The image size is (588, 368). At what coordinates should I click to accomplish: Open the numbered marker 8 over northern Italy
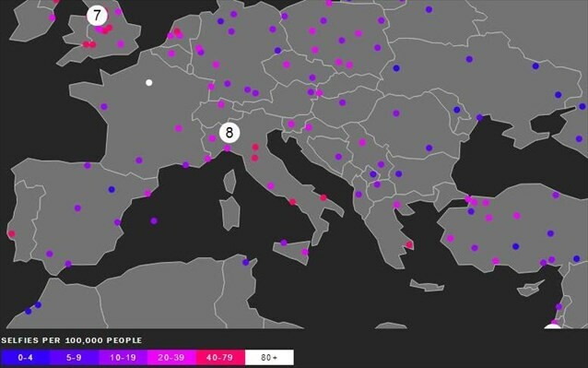click(x=229, y=133)
